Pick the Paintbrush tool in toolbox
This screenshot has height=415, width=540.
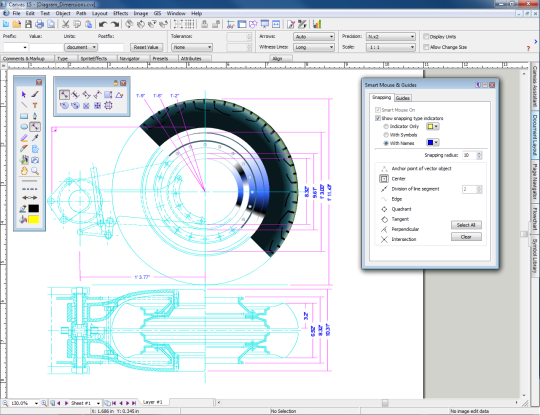tap(35, 94)
